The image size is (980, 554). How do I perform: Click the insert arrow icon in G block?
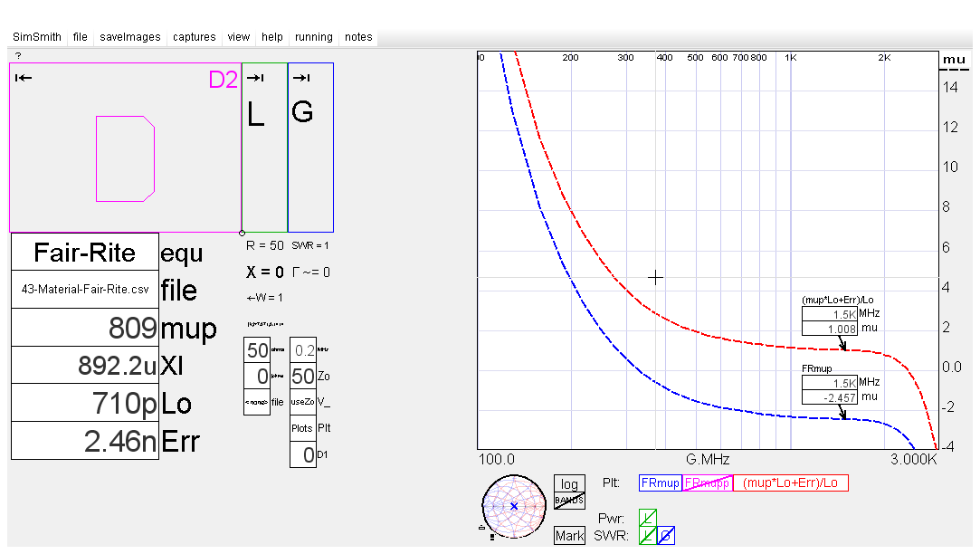(x=301, y=78)
